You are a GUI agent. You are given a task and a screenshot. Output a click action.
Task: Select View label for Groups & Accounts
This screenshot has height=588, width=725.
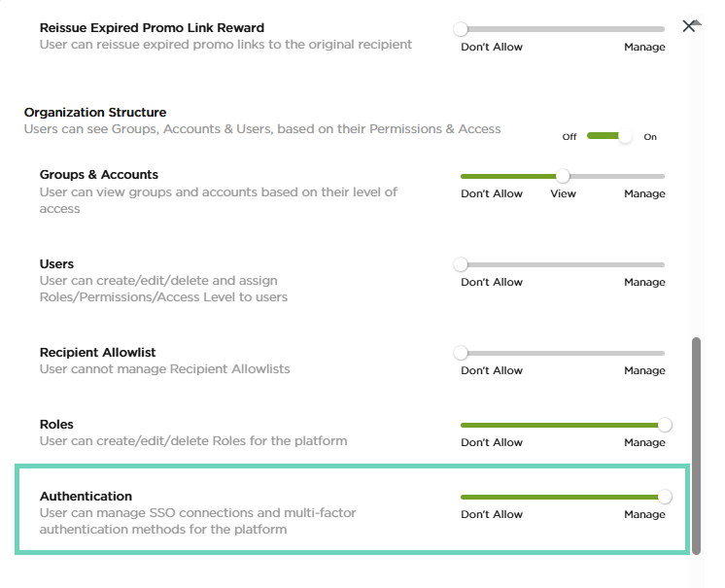pyautogui.click(x=563, y=193)
